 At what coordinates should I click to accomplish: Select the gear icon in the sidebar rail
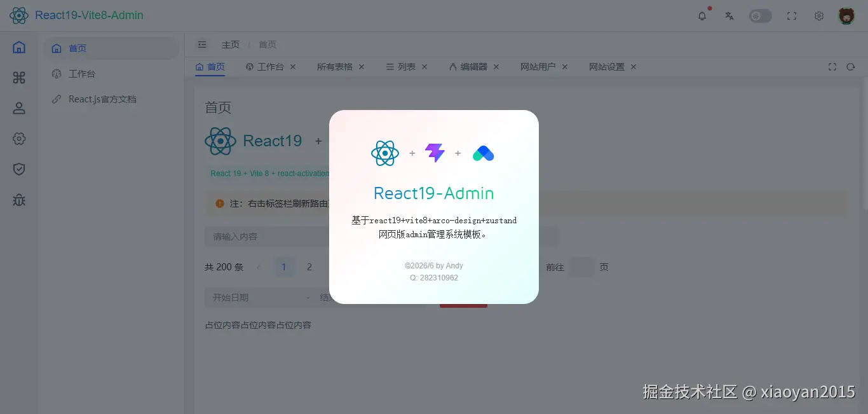tap(19, 139)
